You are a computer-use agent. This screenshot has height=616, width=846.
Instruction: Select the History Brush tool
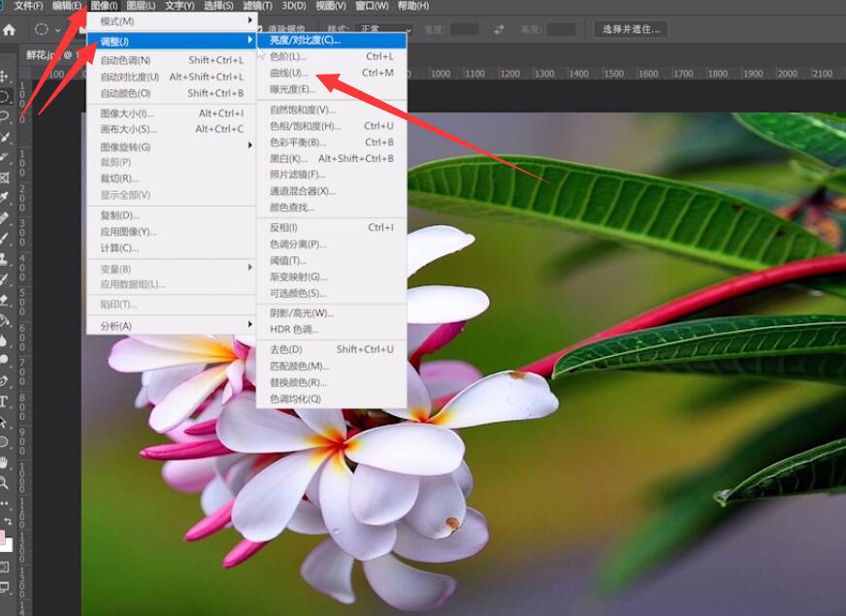(4, 279)
